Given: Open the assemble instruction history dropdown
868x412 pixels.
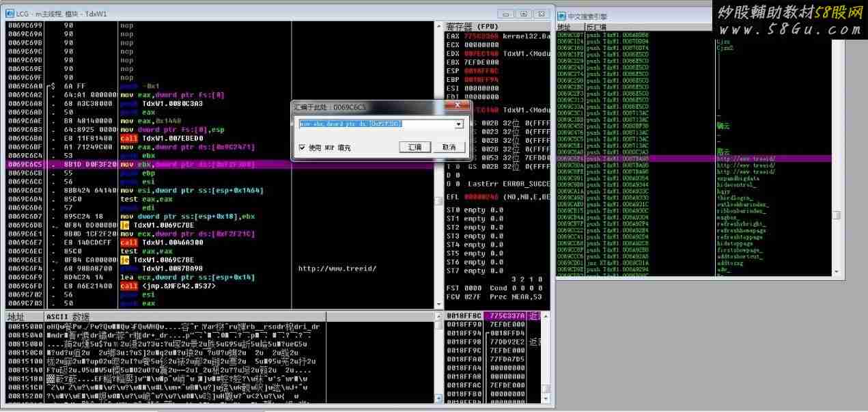Looking at the screenshot, I should tap(459, 124).
